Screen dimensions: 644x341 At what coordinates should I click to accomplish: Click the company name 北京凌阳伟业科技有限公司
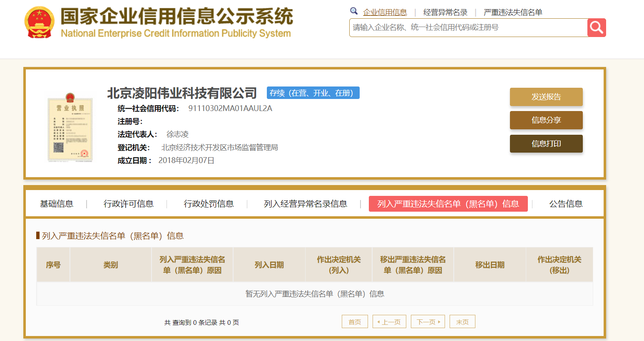click(x=182, y=93)
